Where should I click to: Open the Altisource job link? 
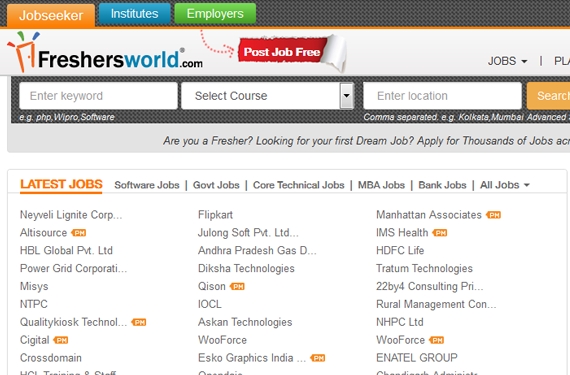[43, 233]
